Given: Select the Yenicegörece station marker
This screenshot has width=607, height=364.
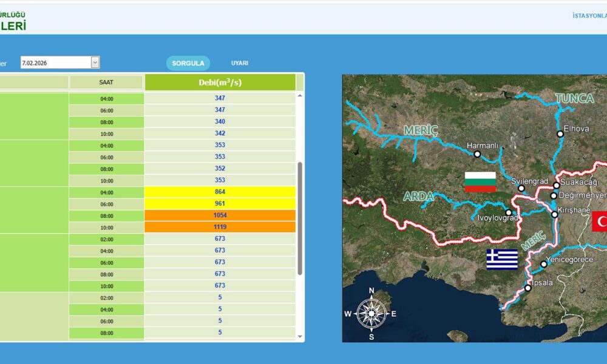Looking at the screenshot, I should [543, 265].
